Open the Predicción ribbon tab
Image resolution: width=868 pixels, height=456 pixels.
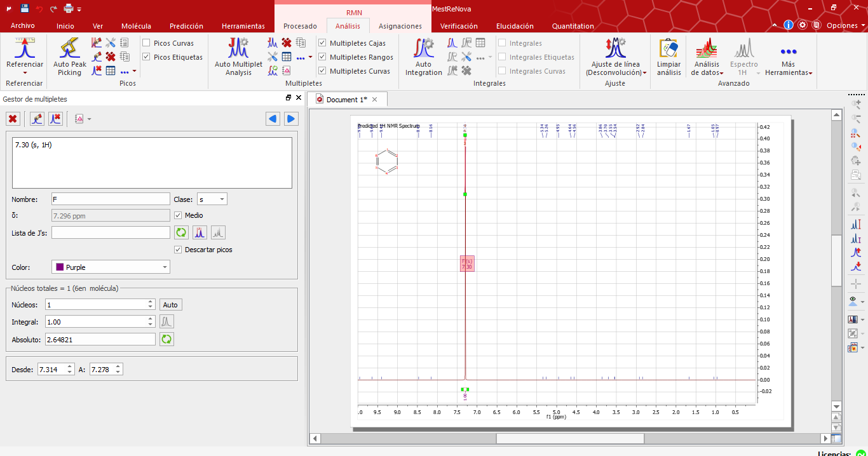186,26
